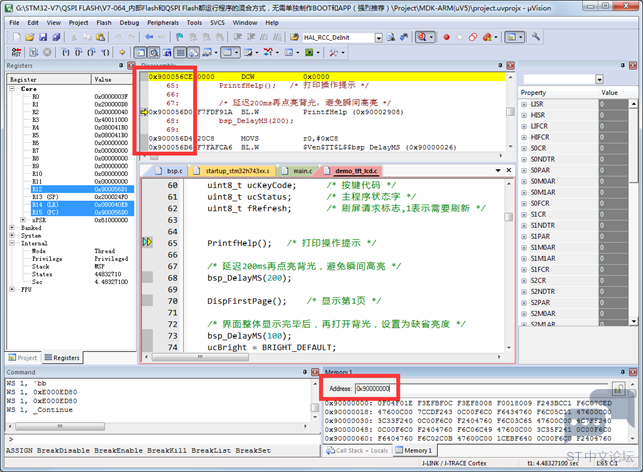Click the Paste clipboard icon
Viewport: 643px width, 472px height.
100,37
